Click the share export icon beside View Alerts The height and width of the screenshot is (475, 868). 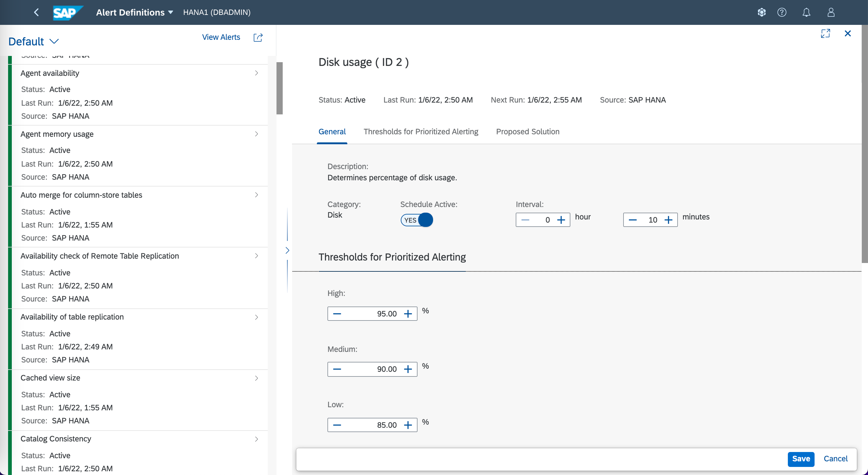pyautogui.click(x=258, y=37)
